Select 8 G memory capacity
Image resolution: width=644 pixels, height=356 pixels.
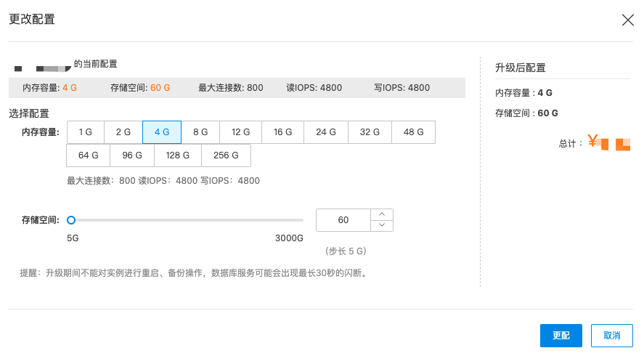coord(200,132)
